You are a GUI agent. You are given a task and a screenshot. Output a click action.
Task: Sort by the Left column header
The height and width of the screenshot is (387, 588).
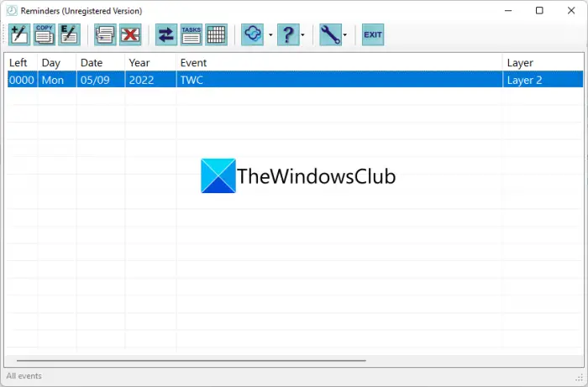point(22,63)
